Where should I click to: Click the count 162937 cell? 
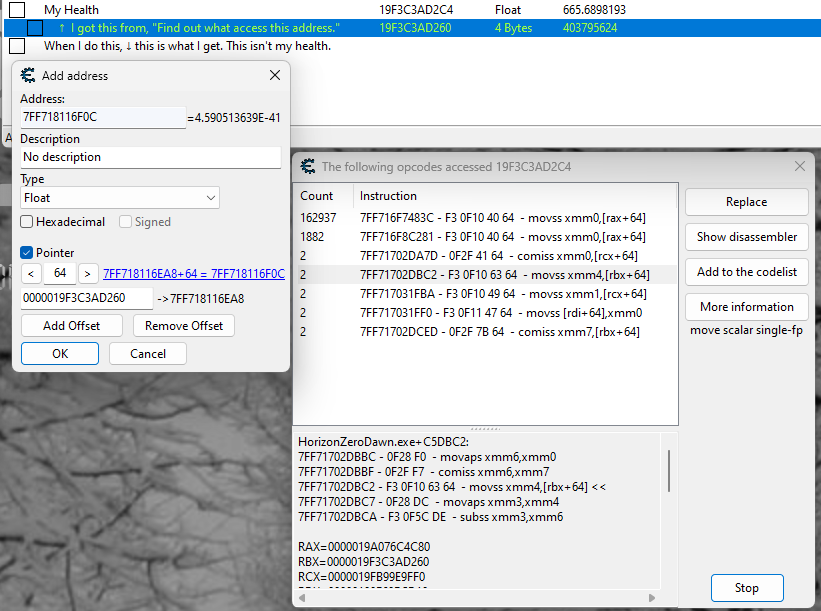pos(318,218)
